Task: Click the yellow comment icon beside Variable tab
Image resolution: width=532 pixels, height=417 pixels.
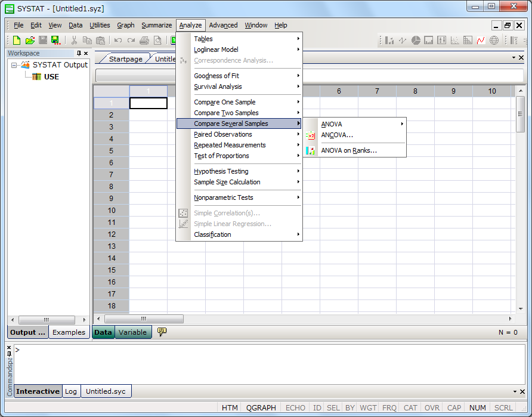Action: pos(162,332)
